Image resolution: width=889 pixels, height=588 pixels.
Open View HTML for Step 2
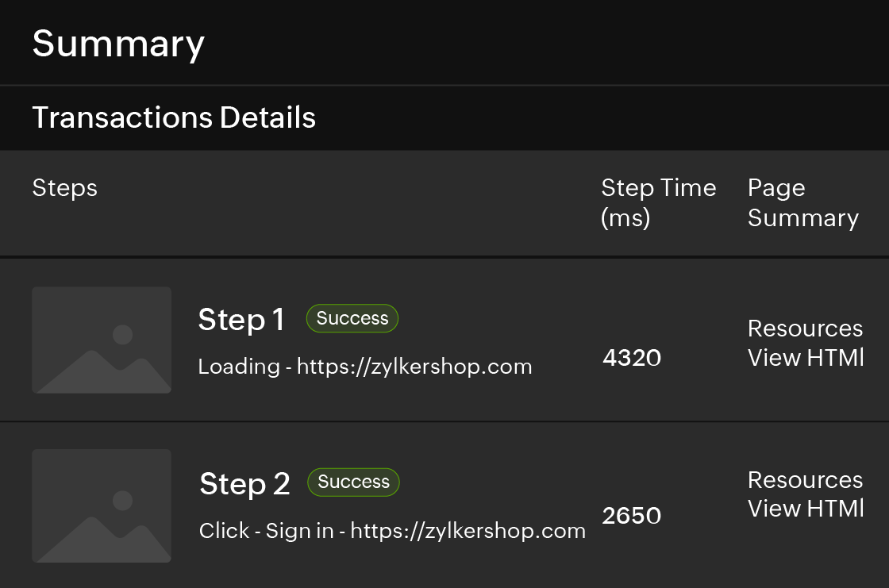click(x=805, y=509)
